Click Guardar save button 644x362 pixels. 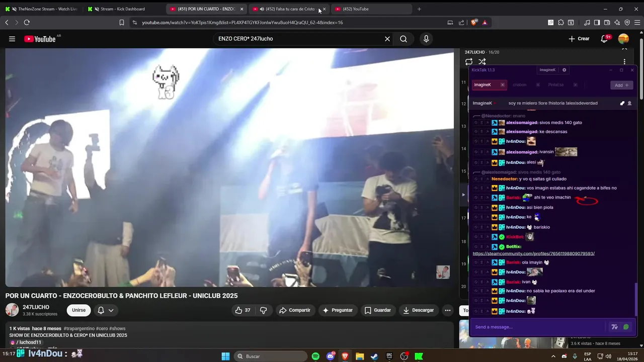[377, 310]
